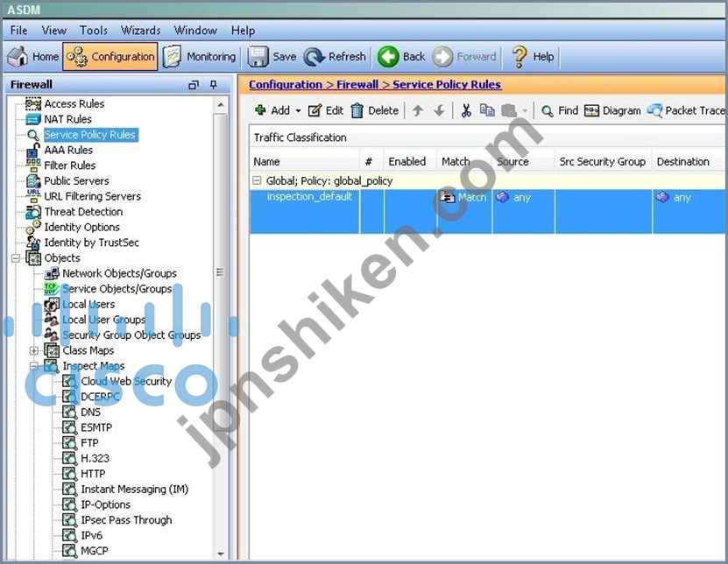Cut the rule with scissors icon
The image size is (728, 564).
coord(466,110)
